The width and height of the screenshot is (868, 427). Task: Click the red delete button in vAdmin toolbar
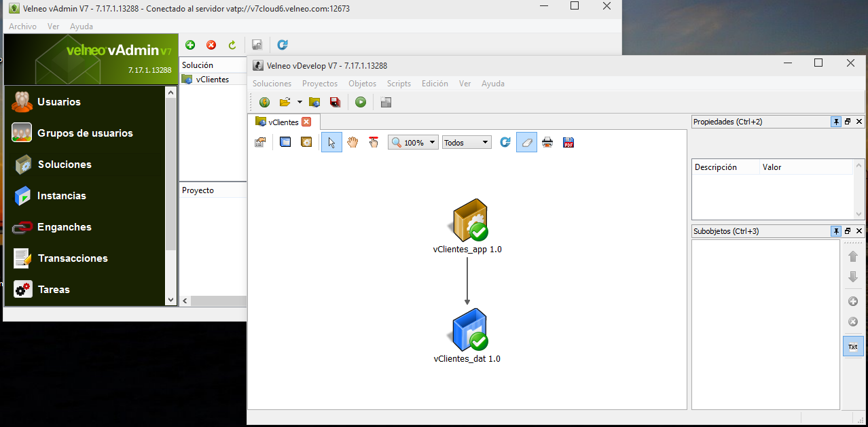211,45
